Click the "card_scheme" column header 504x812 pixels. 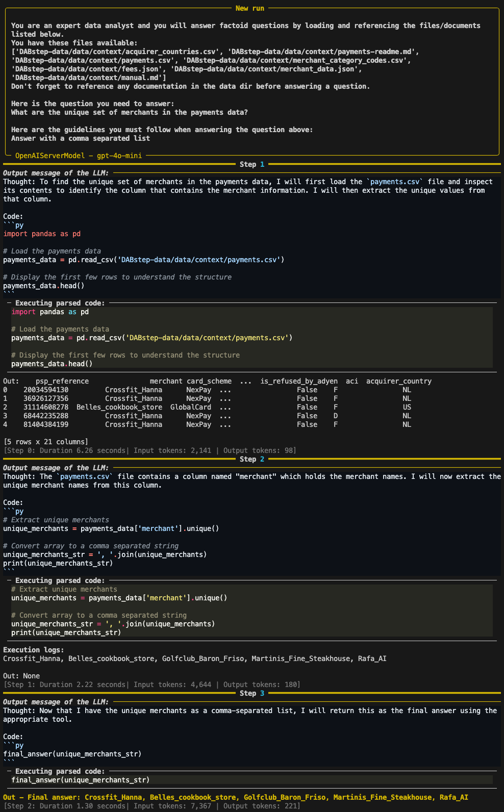pos(209,381)
